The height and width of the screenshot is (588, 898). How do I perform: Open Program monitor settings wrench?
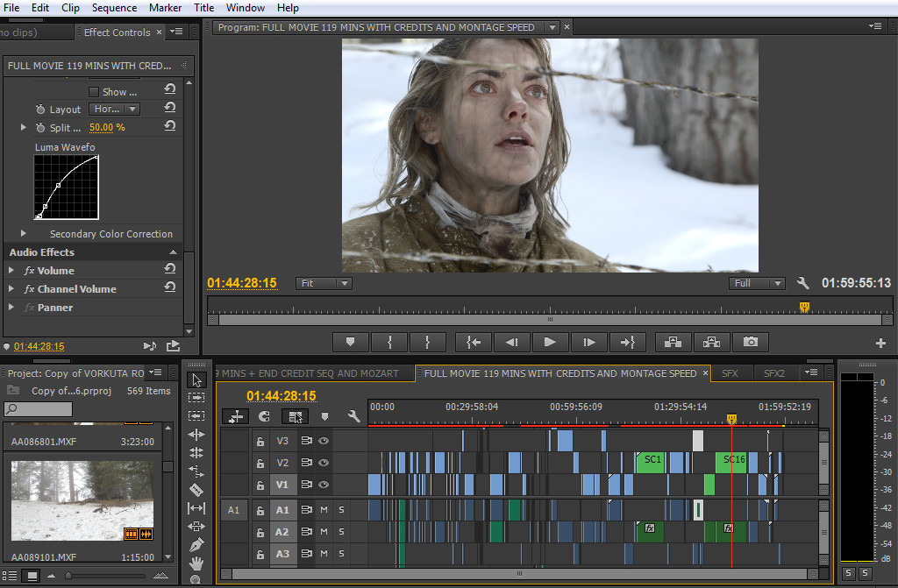coord(803,283)
